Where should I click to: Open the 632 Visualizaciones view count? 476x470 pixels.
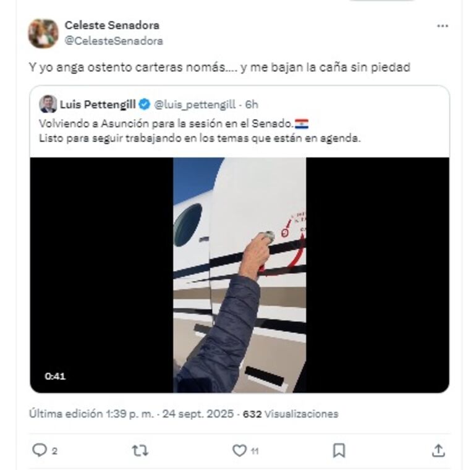point(291,414)
